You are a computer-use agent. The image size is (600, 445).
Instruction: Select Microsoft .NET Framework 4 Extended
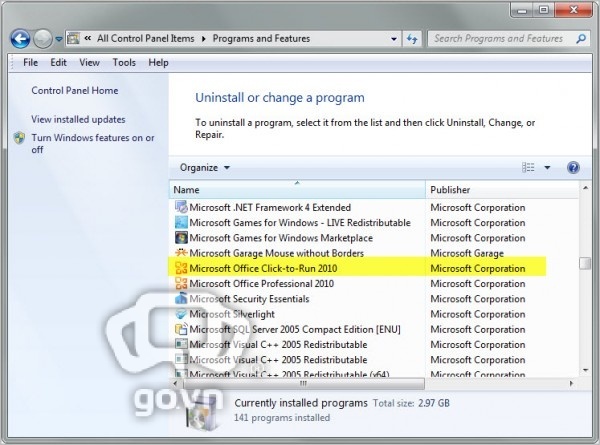point(270,207)
